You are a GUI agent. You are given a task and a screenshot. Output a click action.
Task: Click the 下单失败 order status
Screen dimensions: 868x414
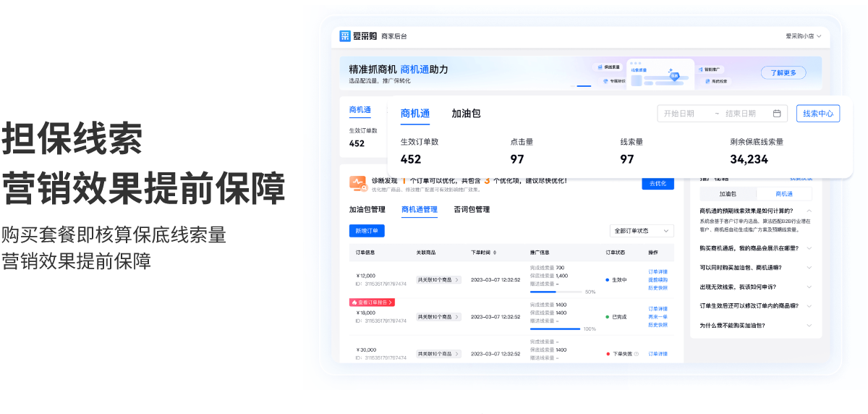point(619,354)
